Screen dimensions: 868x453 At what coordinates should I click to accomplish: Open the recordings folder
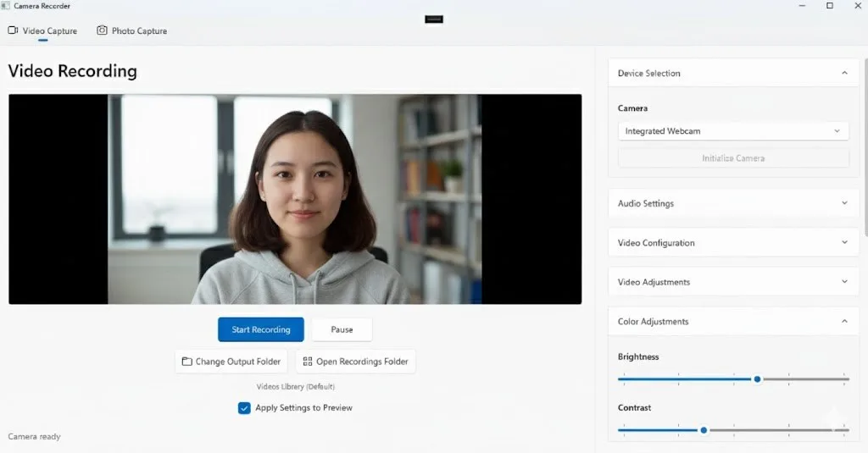355,362
